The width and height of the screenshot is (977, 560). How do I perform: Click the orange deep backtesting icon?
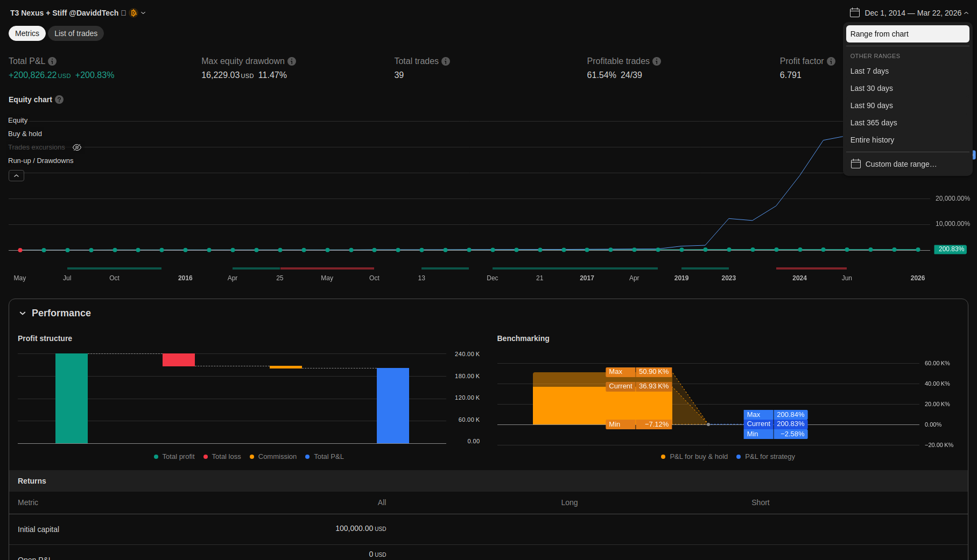[133, 13]
